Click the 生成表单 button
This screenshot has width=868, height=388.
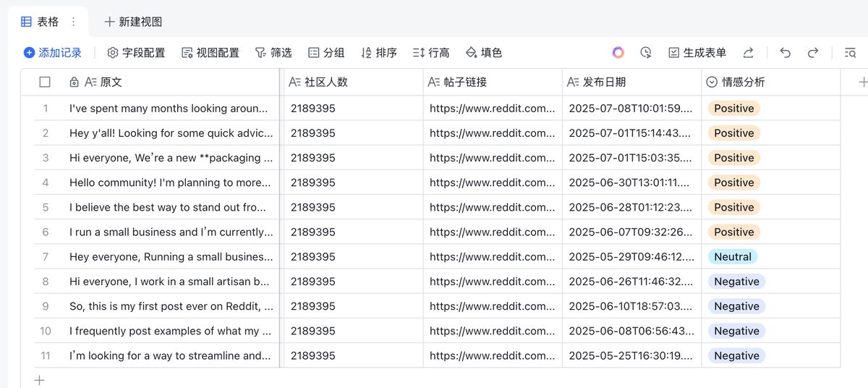(697, 53)
